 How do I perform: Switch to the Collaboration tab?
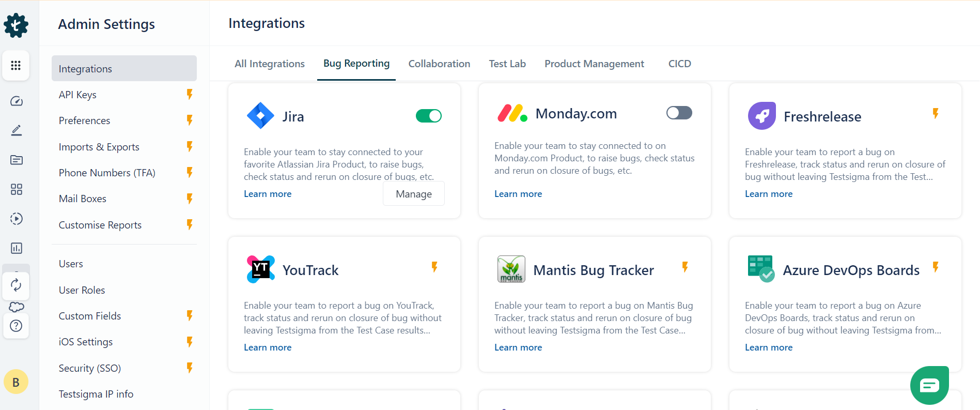click(x=439, y=64)
